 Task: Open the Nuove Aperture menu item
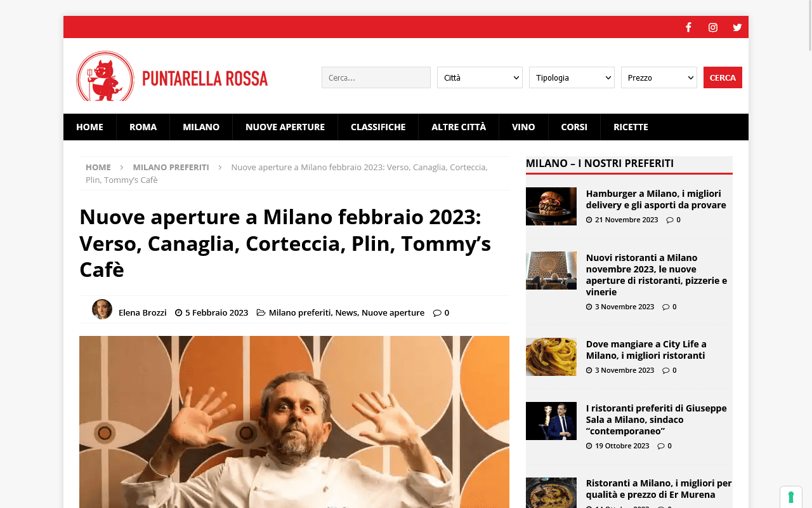[x=285, y=127]
